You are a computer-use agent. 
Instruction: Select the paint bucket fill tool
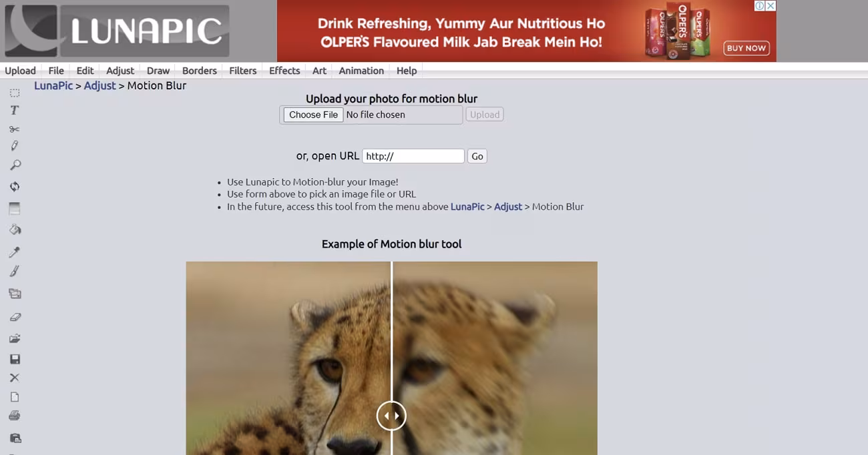(15, 230)
